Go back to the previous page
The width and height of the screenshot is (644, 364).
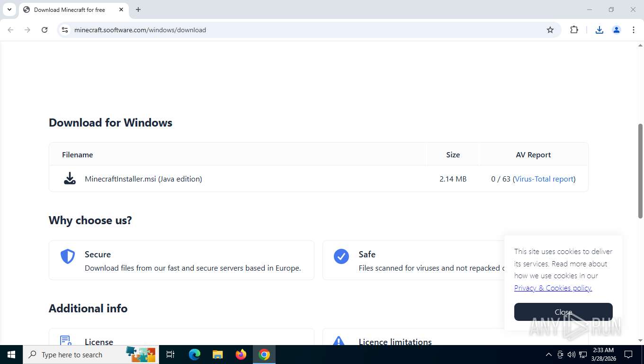[10, 30]
